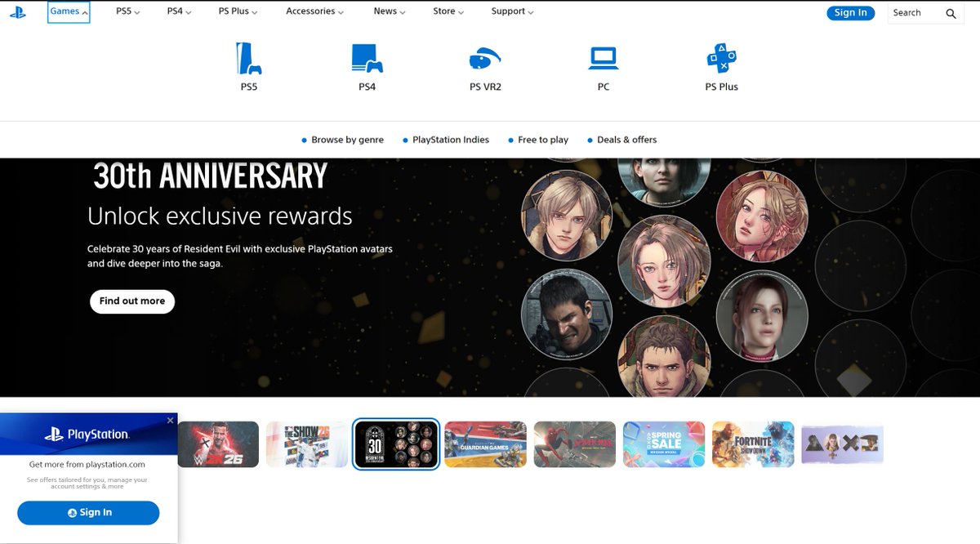Screen dimensions: 980x544
Task: Open the PS4 console icon
Action: coord(367,58)
